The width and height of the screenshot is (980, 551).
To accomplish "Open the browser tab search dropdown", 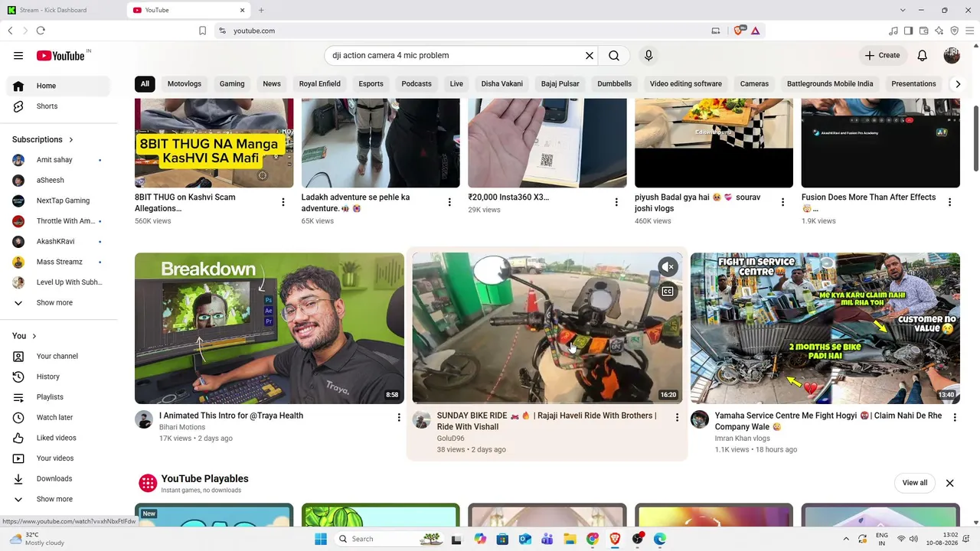I will [x=903, y=10].
